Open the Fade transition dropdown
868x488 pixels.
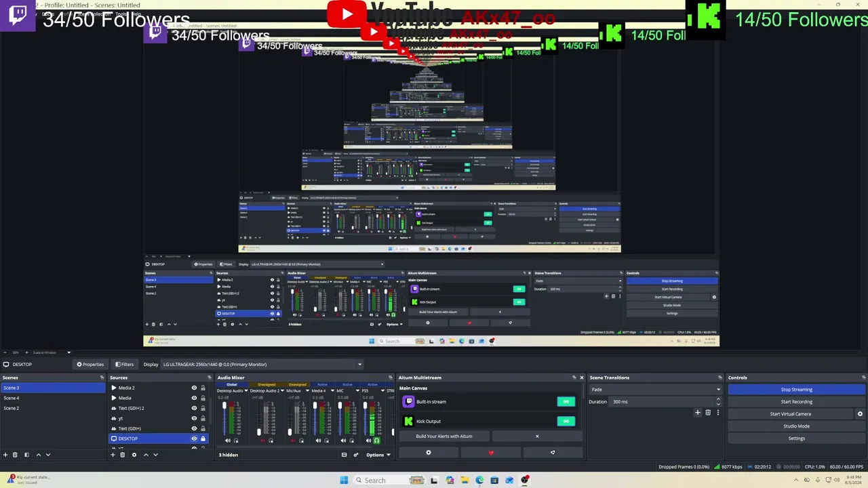655,390
